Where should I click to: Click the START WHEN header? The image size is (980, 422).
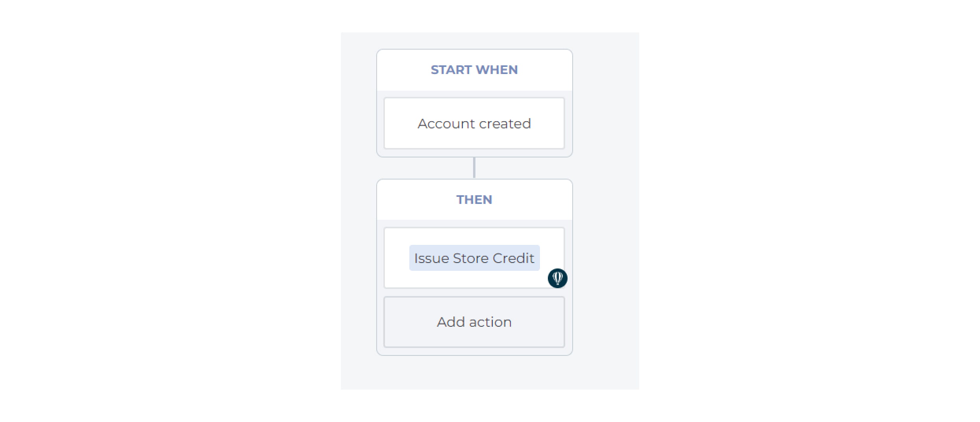(x=474, y=70)
